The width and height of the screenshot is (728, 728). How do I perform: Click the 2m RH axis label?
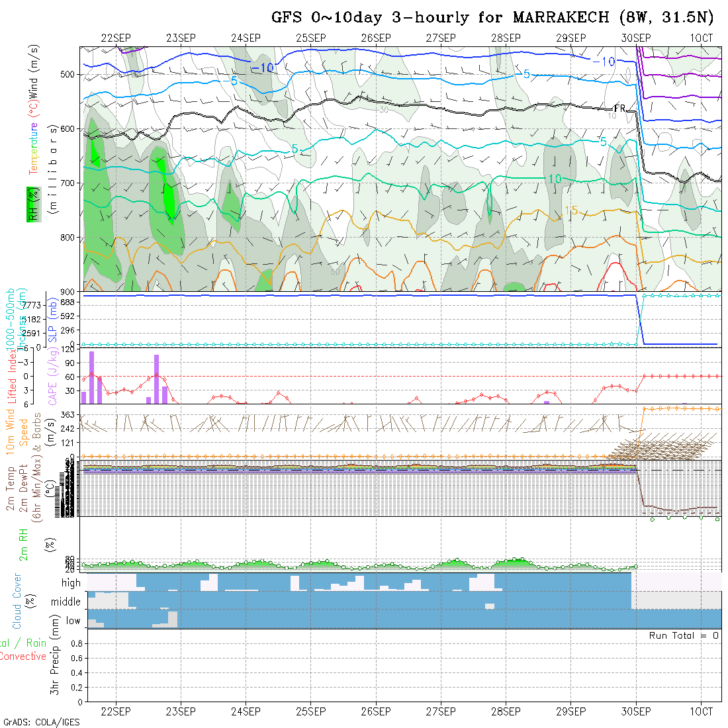click(24, 544)
